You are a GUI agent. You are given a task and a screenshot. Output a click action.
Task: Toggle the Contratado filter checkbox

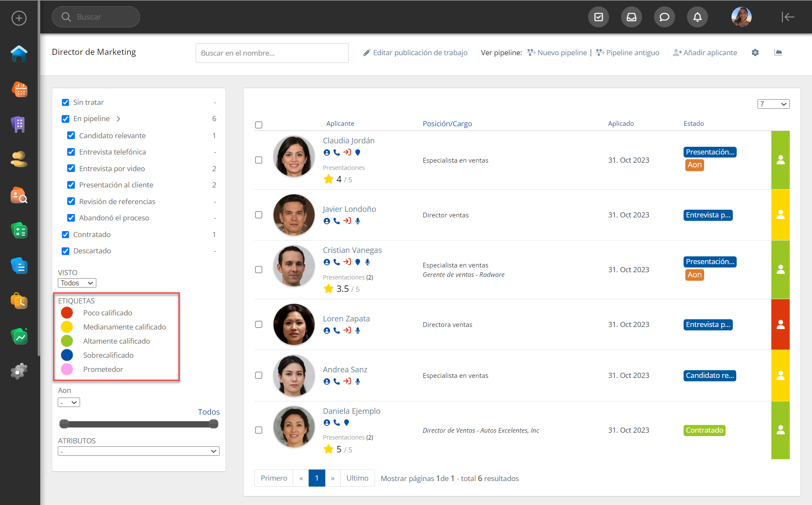pos(65,235)
